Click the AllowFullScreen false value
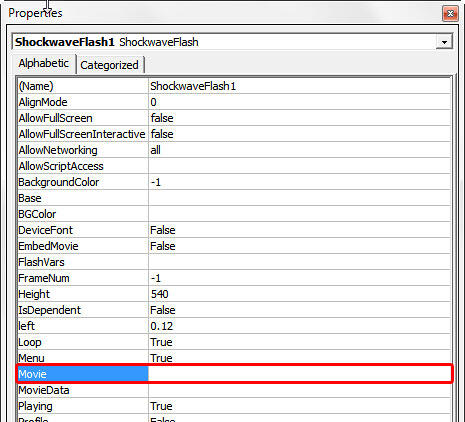This screenshot has width=465, height=422. (299, 118)
